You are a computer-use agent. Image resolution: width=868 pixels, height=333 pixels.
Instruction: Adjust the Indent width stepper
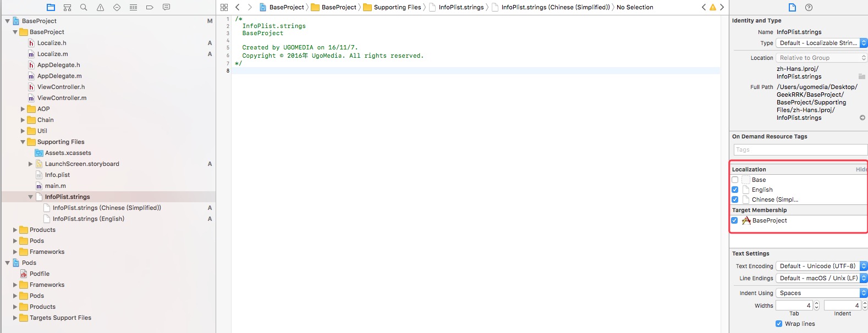tap(865, 306)
